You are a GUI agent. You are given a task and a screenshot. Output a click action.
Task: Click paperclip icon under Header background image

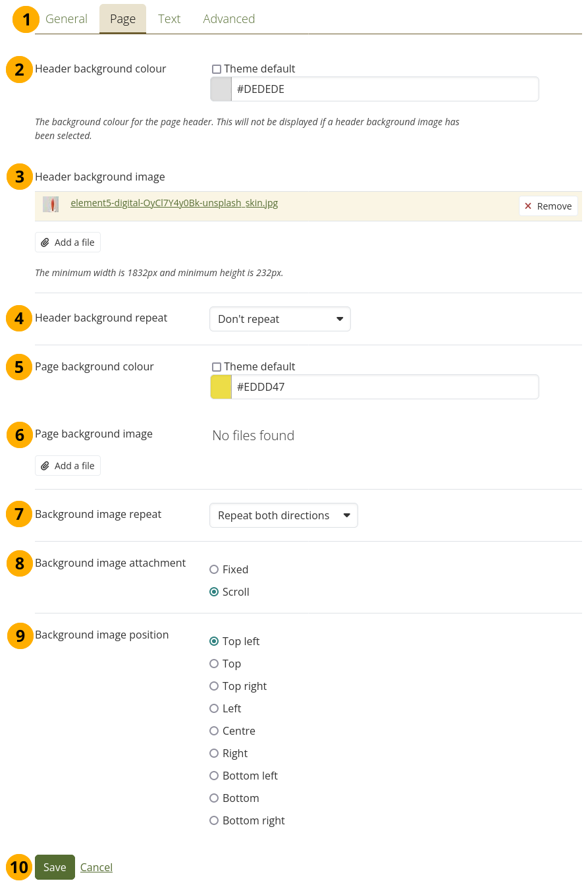tap(45, 242)
